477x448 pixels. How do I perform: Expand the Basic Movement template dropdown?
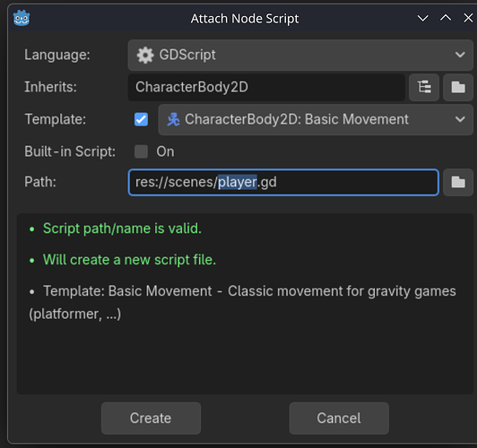tap(316, 119)
